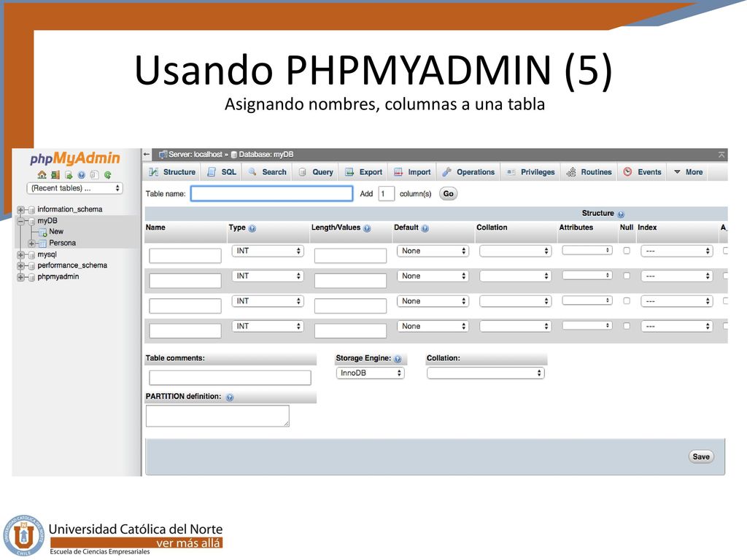This screenshot has width=747, height=560.
Task: Click the help icon next to PARTITION definition
Action: click(x=230, y=397)
